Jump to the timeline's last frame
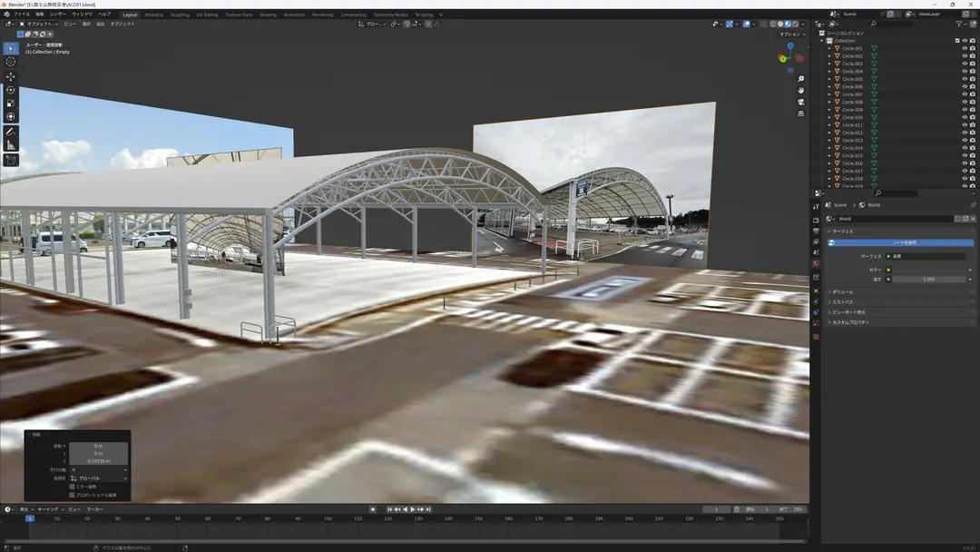The image size is (980, 552). click(428, 509)
